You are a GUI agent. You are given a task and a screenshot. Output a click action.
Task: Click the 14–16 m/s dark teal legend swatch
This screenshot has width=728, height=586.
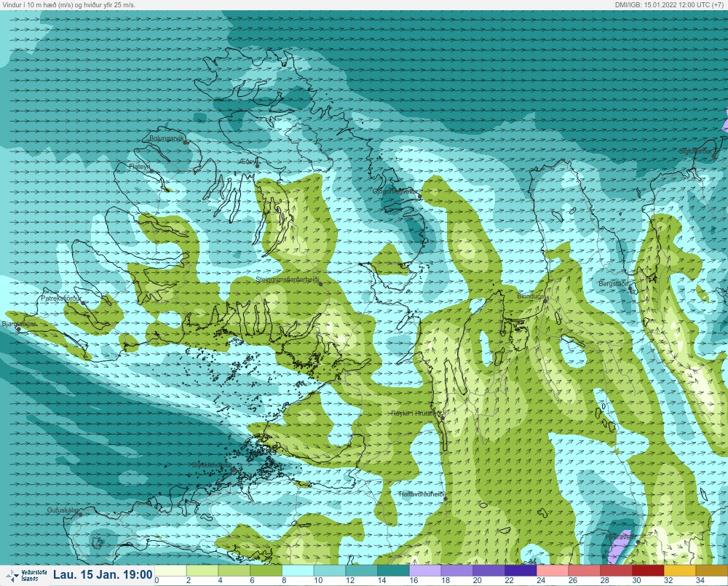[x=393, y=570]
